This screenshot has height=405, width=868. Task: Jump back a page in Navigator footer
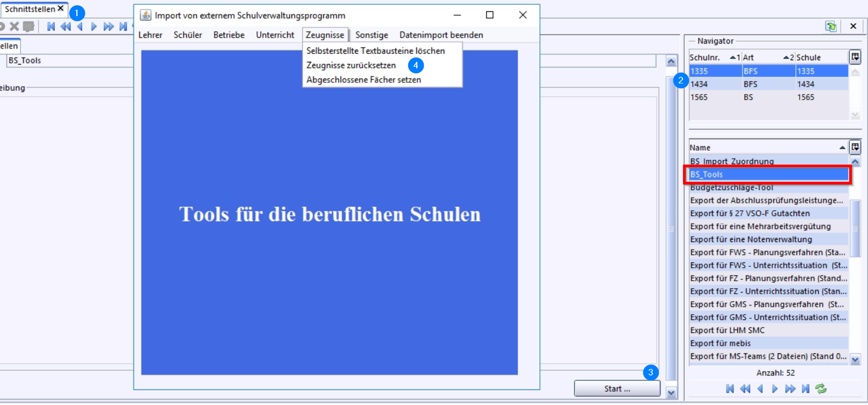pos(745,388)
